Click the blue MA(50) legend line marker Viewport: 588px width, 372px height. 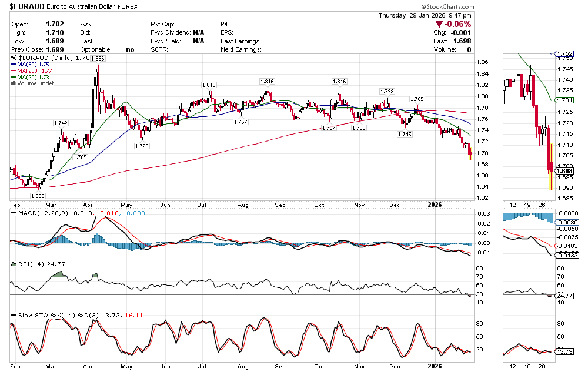tap(14, 65)
